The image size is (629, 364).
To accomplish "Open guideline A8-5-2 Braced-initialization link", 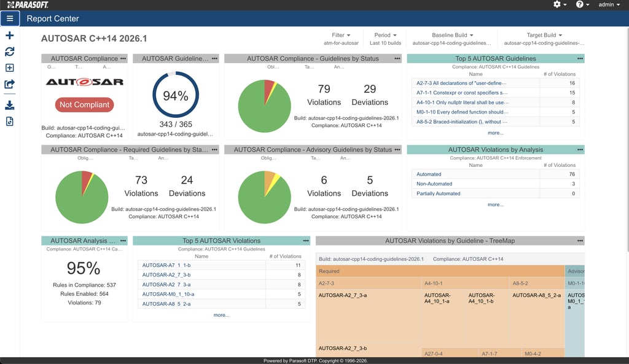I will (462, 122).
